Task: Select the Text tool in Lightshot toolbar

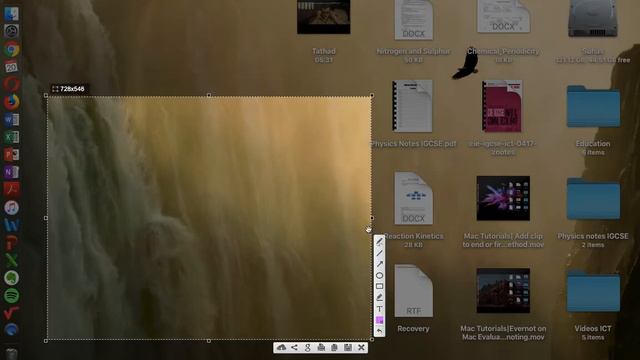Action: (379, 309)
